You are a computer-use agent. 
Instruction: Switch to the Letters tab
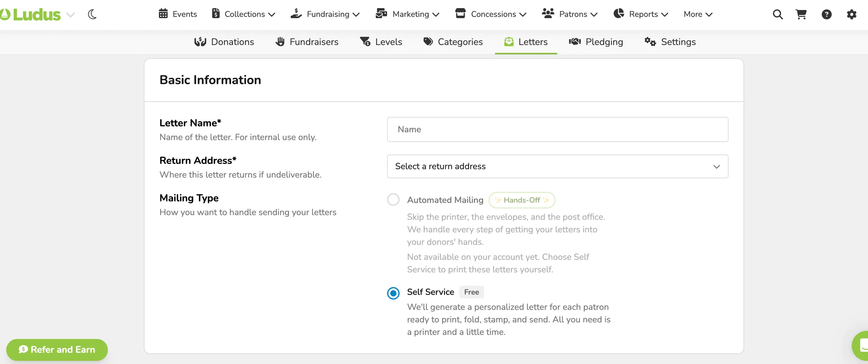coord(526,42)
